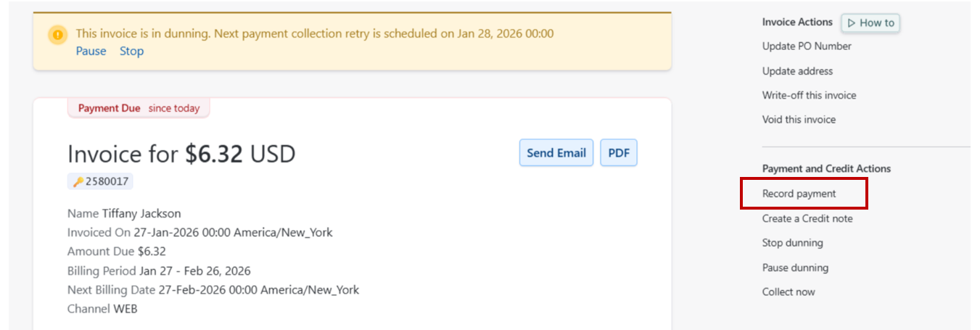Trigger the Collect now action
Viewport: 980px width, 330px height.
point(788,292)
